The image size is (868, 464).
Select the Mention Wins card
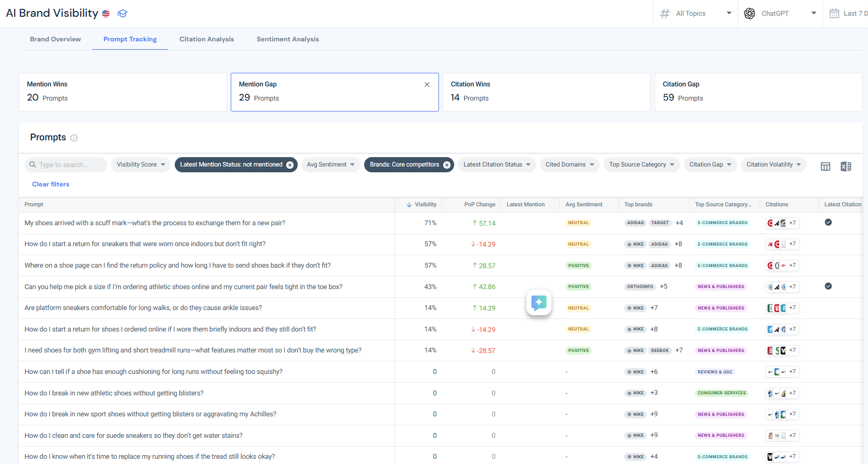[123, 92]
